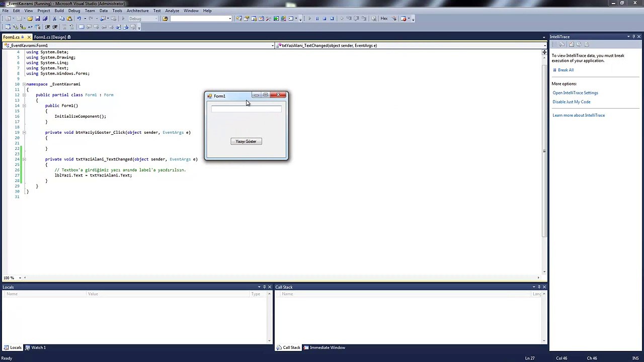Click the editor vertical scrollbar thumb
Image resolution: width=644 pixels, height=362 pixels.
pos(544,151)
